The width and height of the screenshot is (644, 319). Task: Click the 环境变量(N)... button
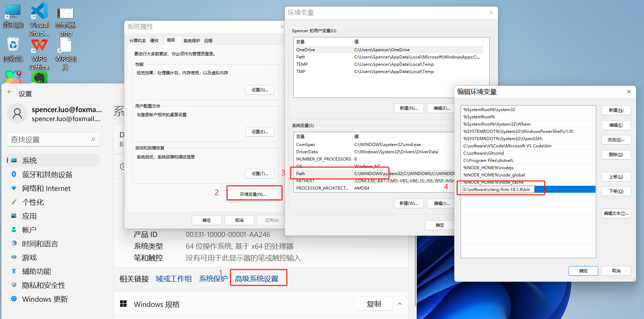coord(253,194)
